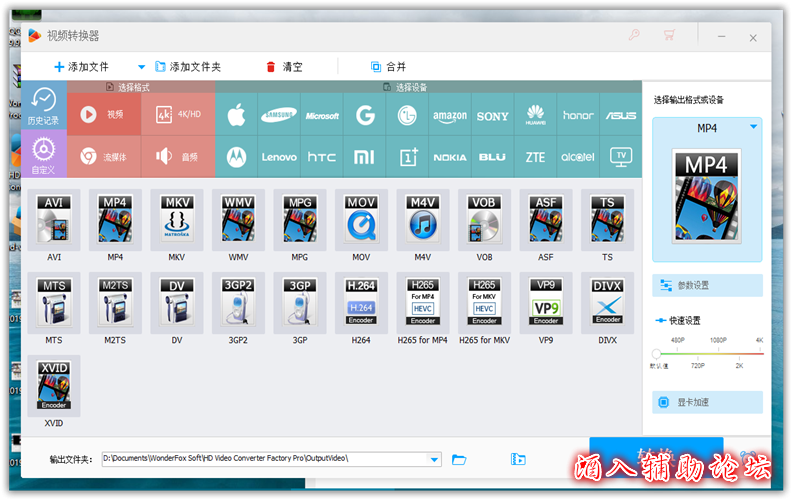
Task: Switch to the 音频 audio format tab
Action: point(178,157)
